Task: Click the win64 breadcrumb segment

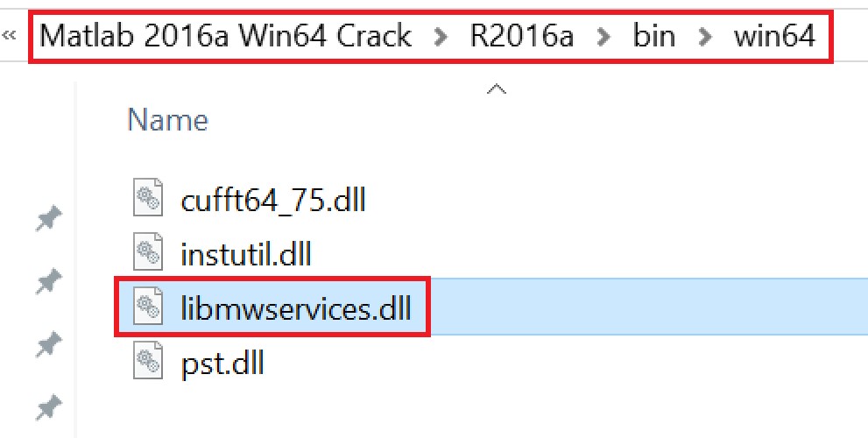Action: pos(774,36)
